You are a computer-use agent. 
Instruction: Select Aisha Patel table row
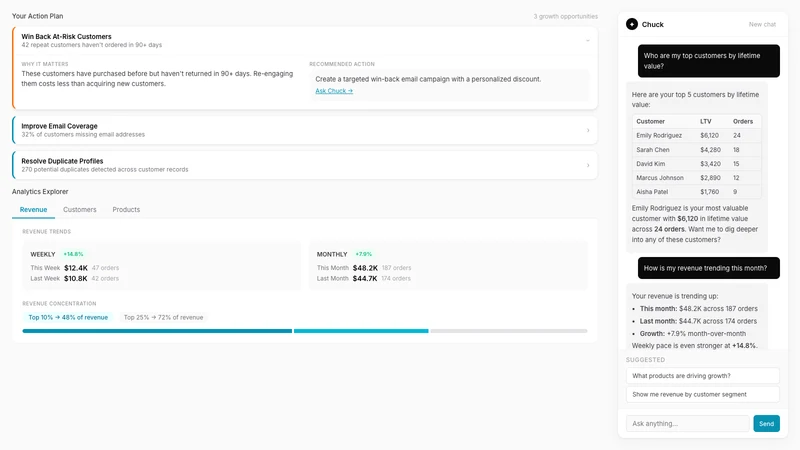point(696,192)
